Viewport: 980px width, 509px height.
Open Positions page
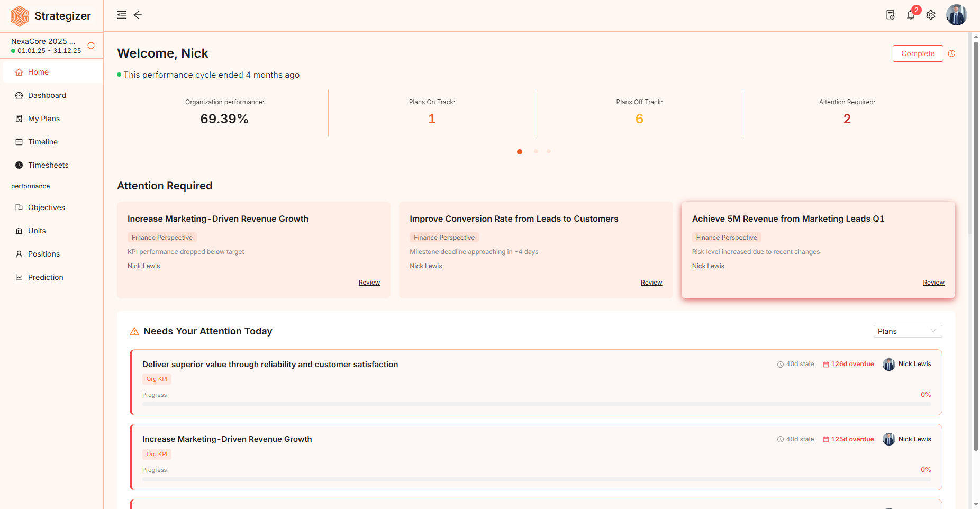point(52,254)
